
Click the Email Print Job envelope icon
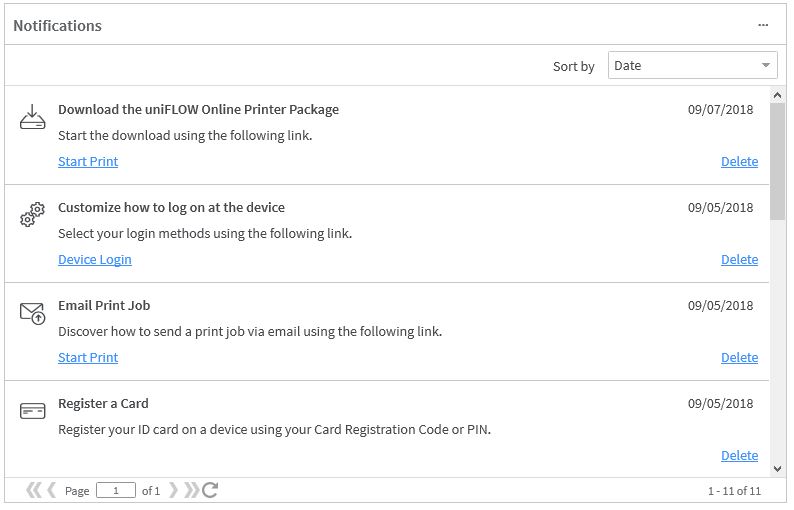click(x=32, y=313)
